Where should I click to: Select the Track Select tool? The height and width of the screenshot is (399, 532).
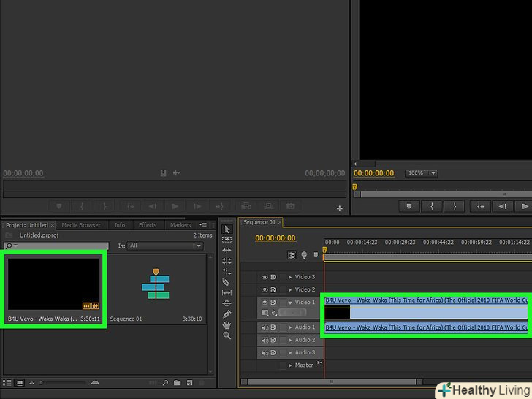(227, 239)
